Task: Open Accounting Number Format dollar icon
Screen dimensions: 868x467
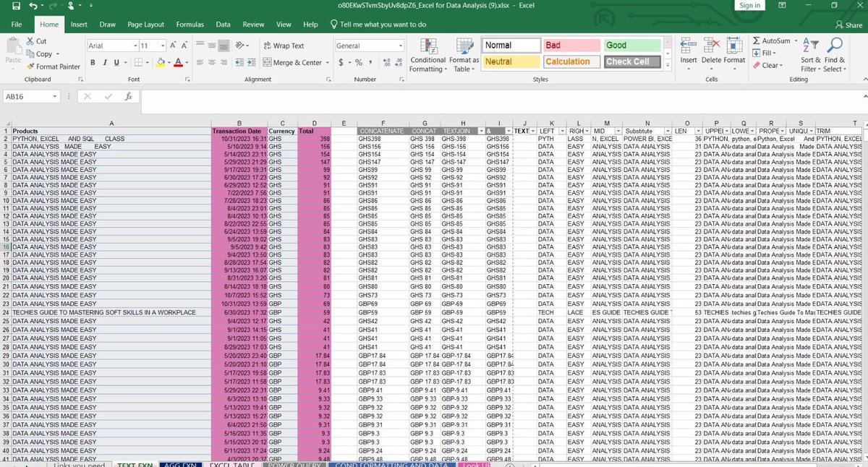Action: click(341, 63)
